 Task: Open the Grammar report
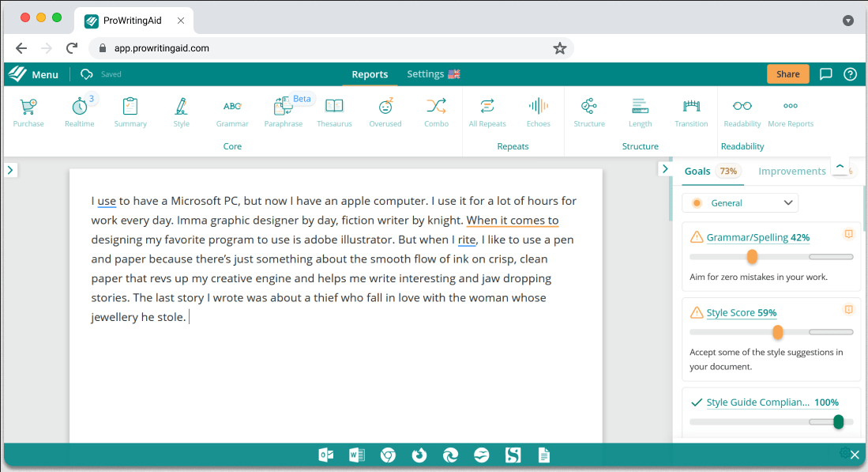coord(232,112)
